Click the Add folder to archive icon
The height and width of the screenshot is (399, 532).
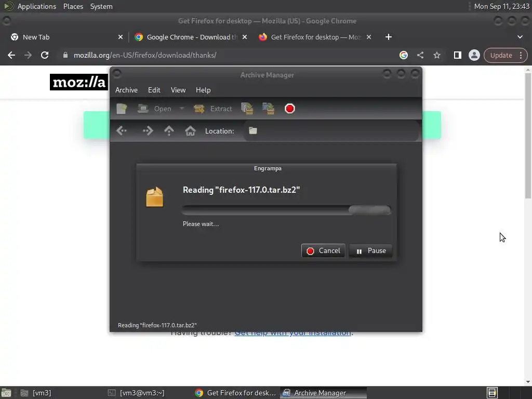tap(269, 109)
